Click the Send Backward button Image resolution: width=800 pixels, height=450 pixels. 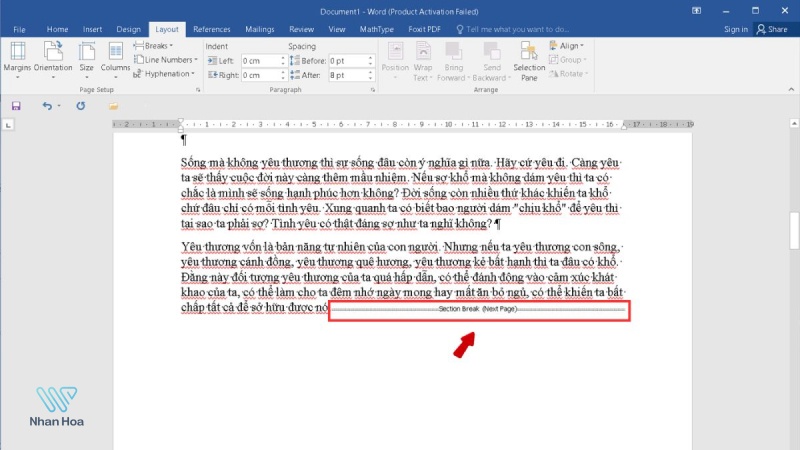pyautogui.click(x=491, y=61)
